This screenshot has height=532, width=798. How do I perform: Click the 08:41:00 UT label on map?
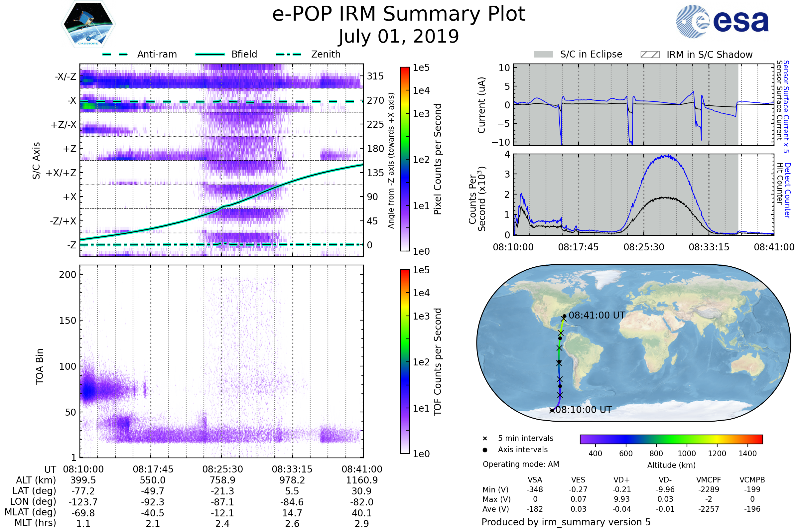click(x=597, y=315)
